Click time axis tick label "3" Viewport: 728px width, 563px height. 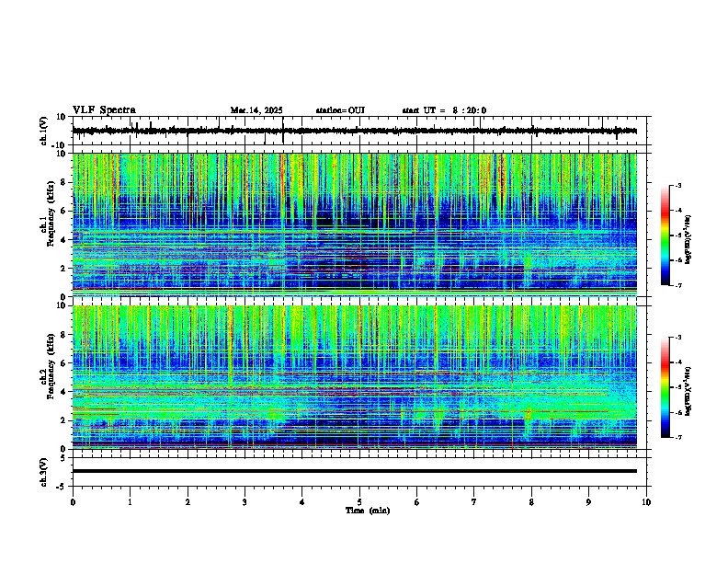[x=245, y=502]
